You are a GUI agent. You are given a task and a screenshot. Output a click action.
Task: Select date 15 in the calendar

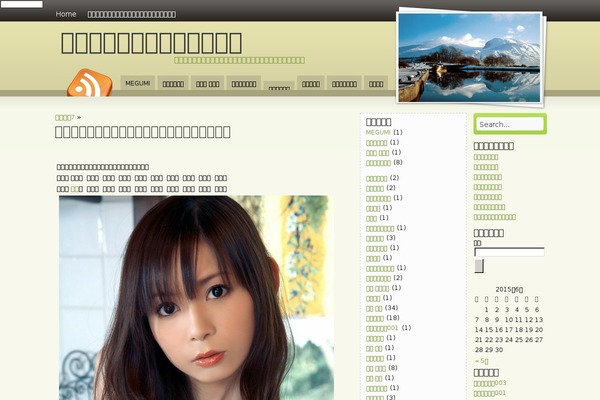click(489, 330)
